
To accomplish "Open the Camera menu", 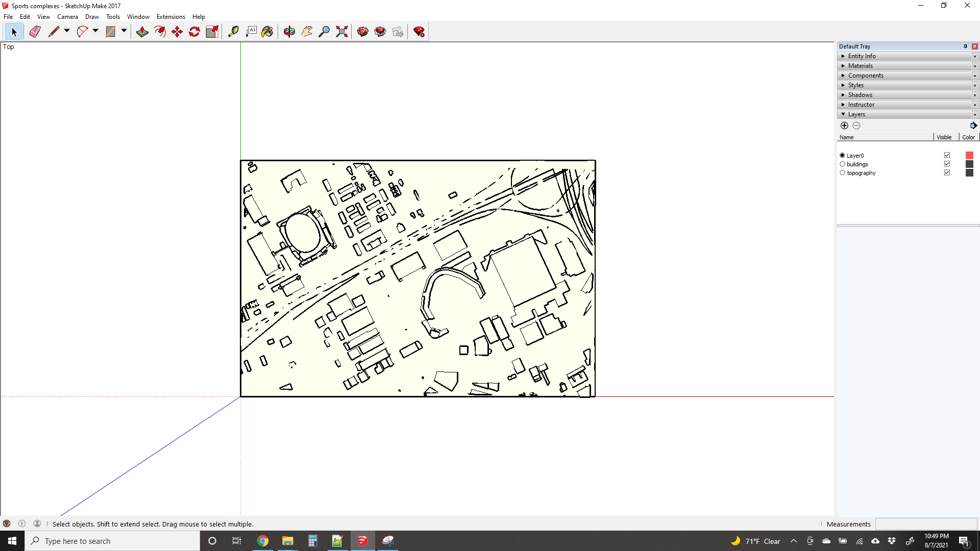I will (x=67, y=17).
